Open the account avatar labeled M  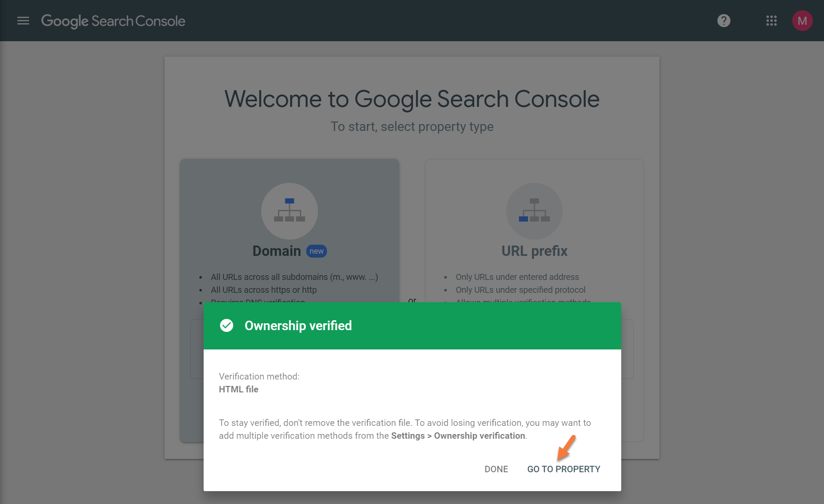click(x=802, y=21)
